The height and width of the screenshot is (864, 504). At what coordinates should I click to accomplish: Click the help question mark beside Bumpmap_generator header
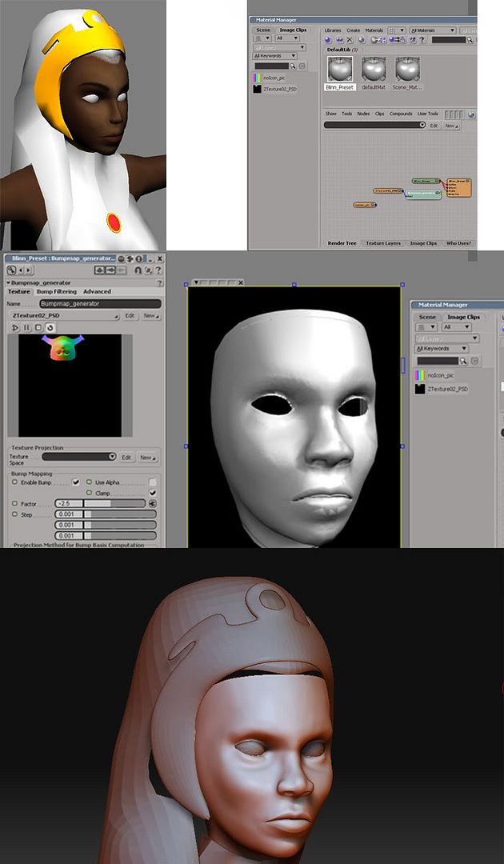point(159,283)
